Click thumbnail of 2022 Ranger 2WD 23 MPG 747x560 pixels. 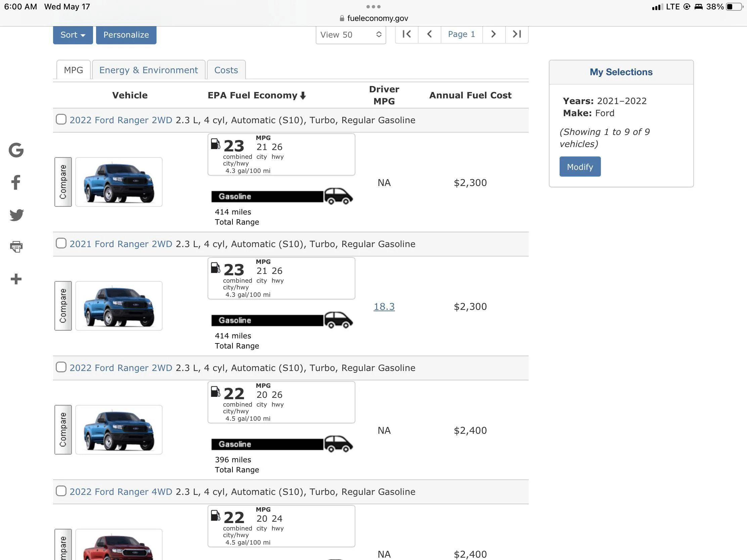tap(119, 182)
